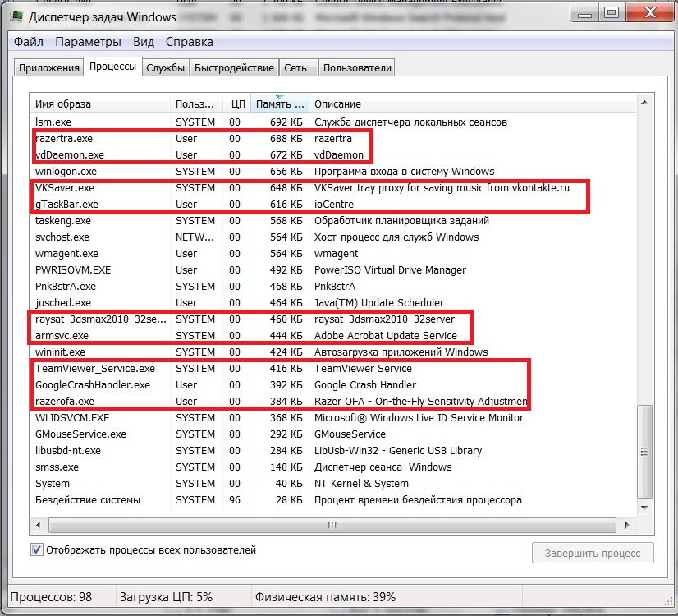Image resolution: width=678 pixels, height=616 pixels.
Task: Select the armsvc.exe process
Action: [333, 336]
